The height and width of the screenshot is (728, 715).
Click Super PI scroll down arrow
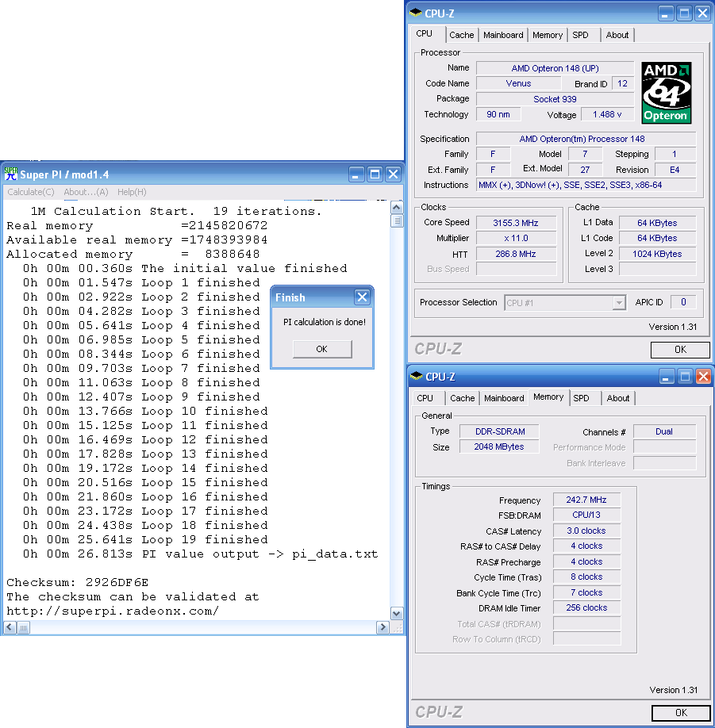click(396, 613)
